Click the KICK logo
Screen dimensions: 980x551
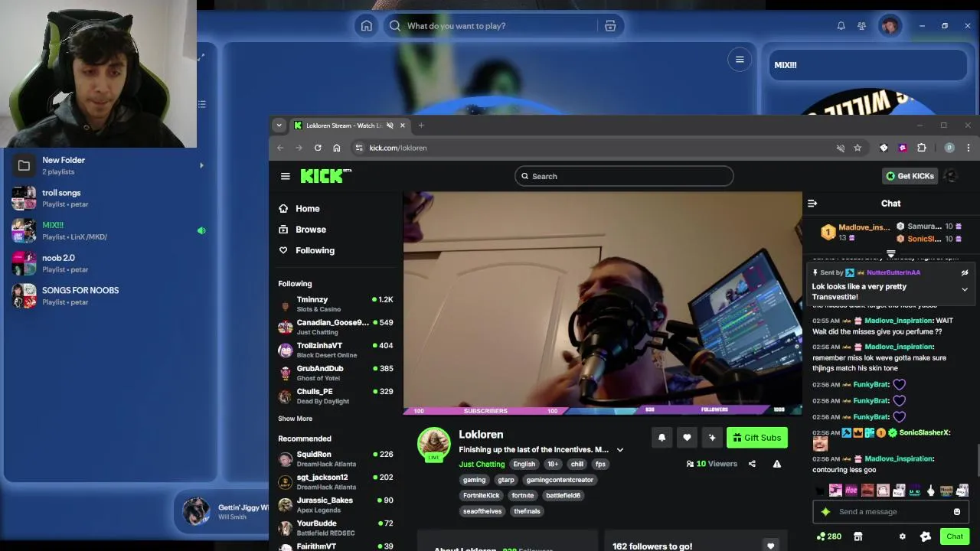(325, 176)
